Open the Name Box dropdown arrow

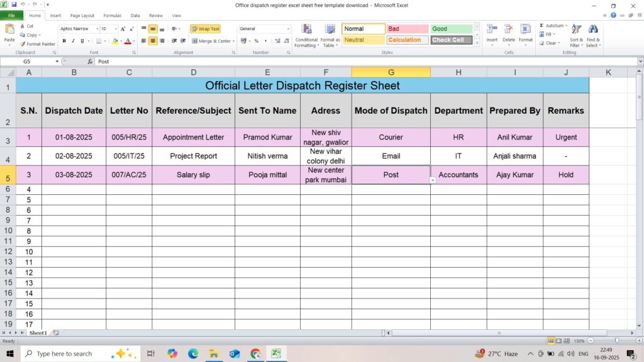click(57, 62)
